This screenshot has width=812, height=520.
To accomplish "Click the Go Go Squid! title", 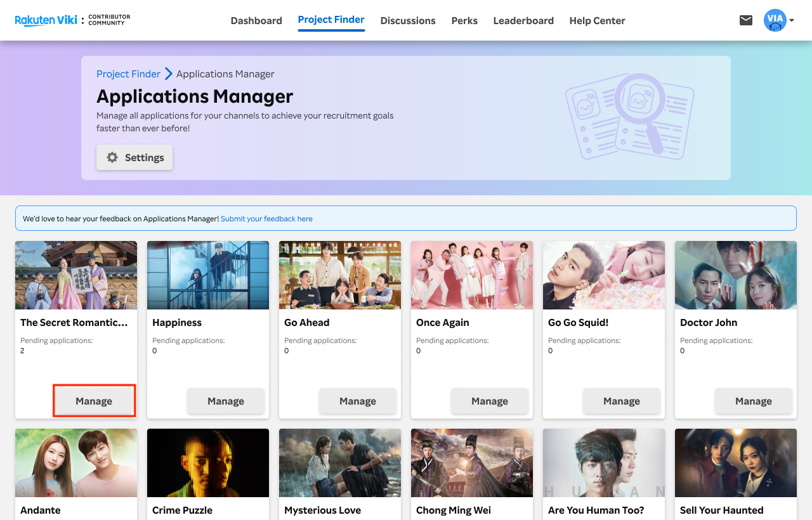I will (579, 322).
